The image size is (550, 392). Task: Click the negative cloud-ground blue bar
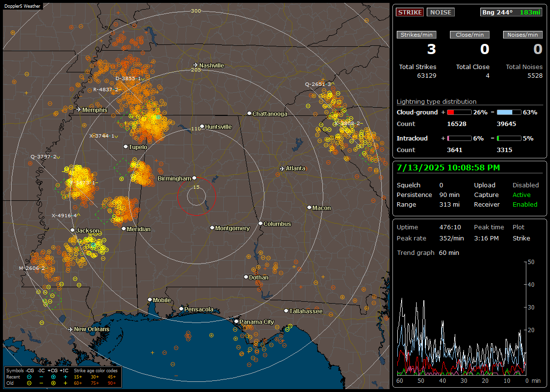(x=509, y=112)
